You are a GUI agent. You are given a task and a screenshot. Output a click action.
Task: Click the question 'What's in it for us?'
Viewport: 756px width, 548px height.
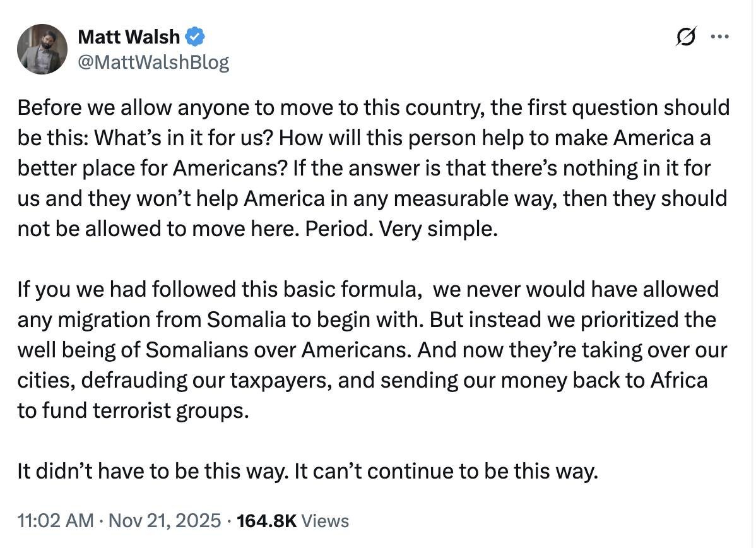pos(184,138)
